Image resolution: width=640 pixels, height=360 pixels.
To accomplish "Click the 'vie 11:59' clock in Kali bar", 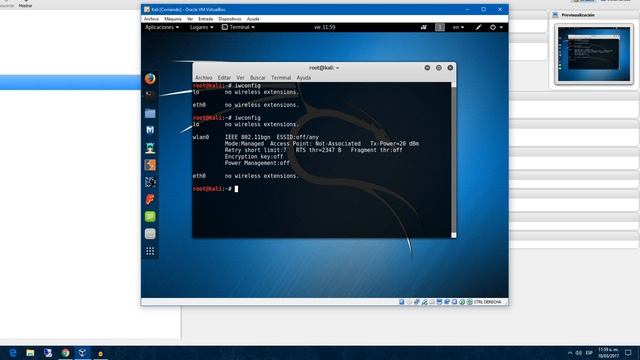I will 324,27.
